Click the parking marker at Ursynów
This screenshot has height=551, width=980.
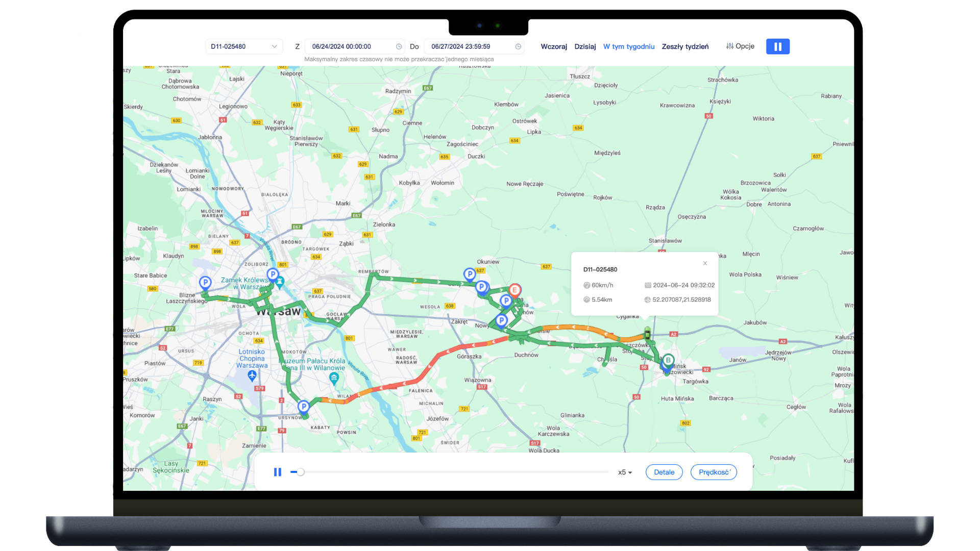coord(304,407)
